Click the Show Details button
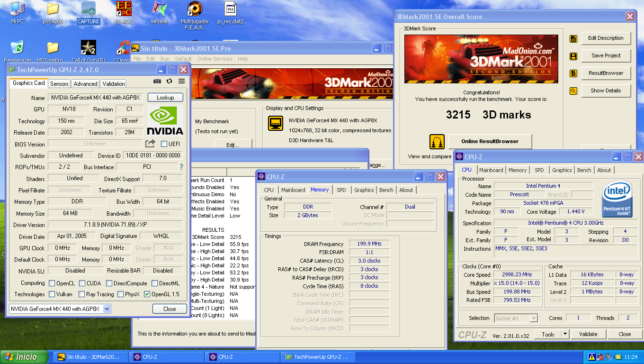644x364 pixels. click(x=606, y=91)
